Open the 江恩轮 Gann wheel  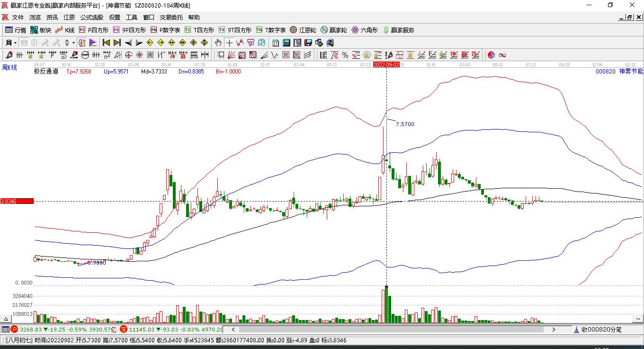(303, 30)
